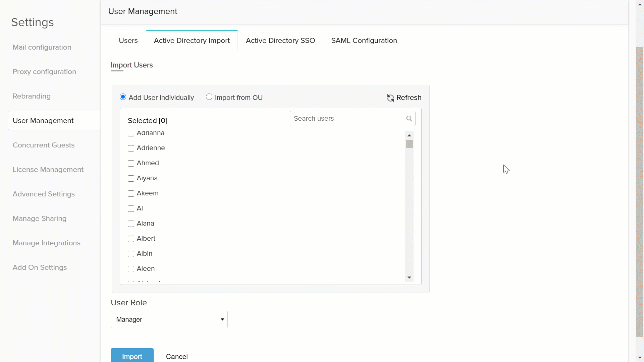This screenshot has width=644, height=362.
Task: Click user list scroll down arrow
Action: click(409, 278)
